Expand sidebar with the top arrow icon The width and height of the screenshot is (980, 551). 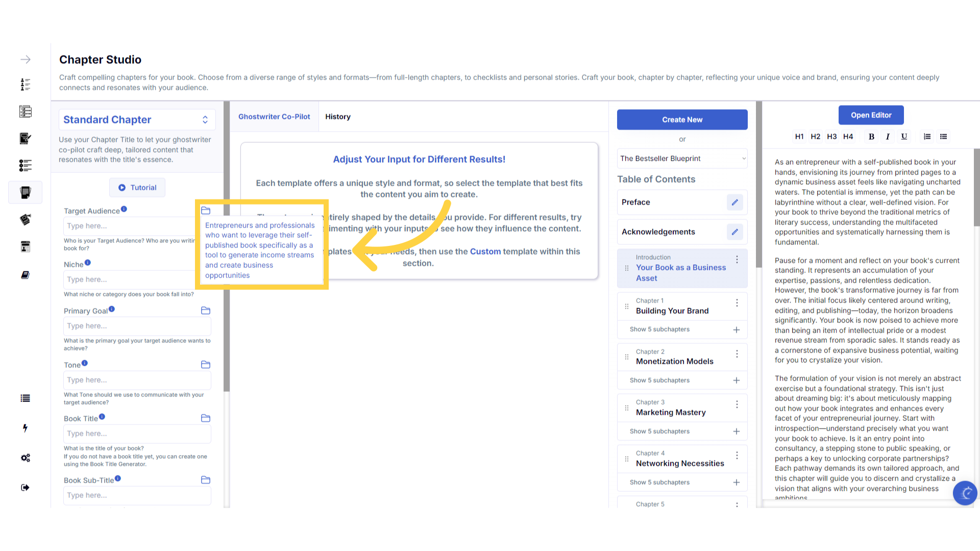pyautogui.click(x=26, y=60)
